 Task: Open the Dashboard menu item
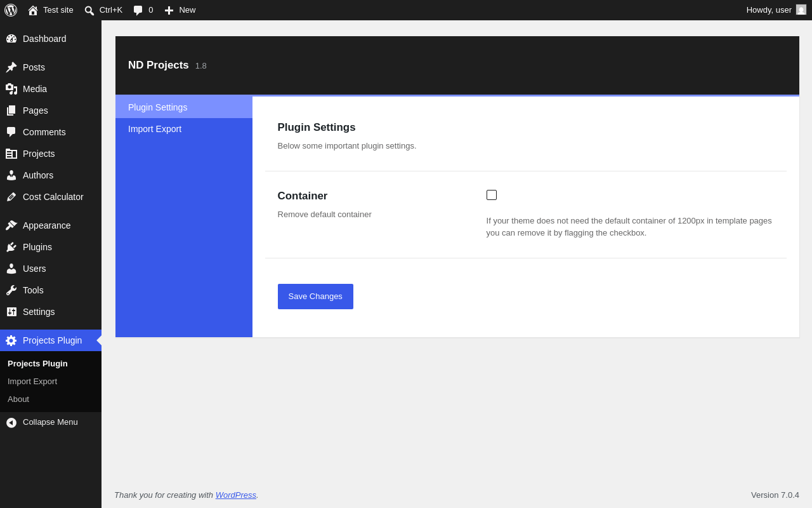coord(51,39)
